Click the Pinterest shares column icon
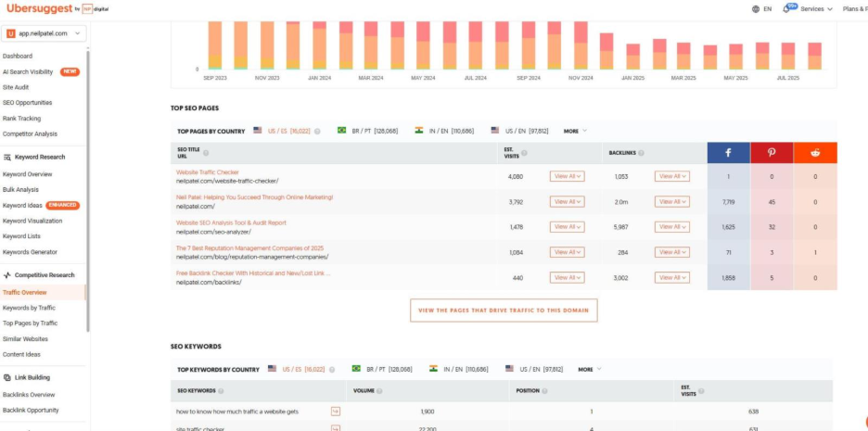 point(772,153)
